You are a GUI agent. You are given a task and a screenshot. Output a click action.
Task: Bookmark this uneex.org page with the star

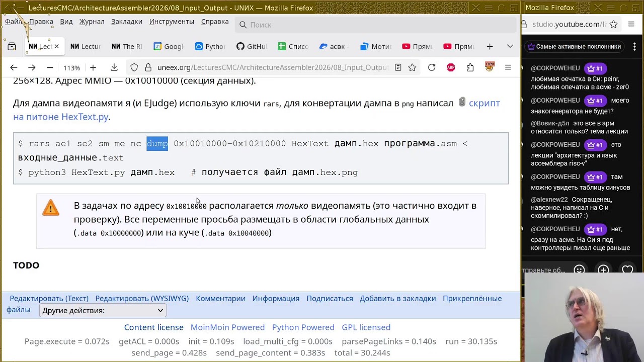click(x=412, y=67)
